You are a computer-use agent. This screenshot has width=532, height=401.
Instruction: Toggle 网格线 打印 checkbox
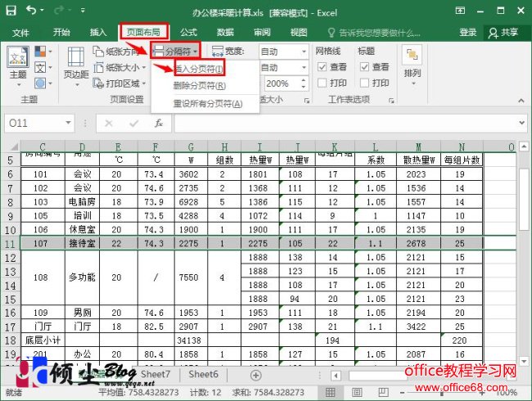click(322, 83)
